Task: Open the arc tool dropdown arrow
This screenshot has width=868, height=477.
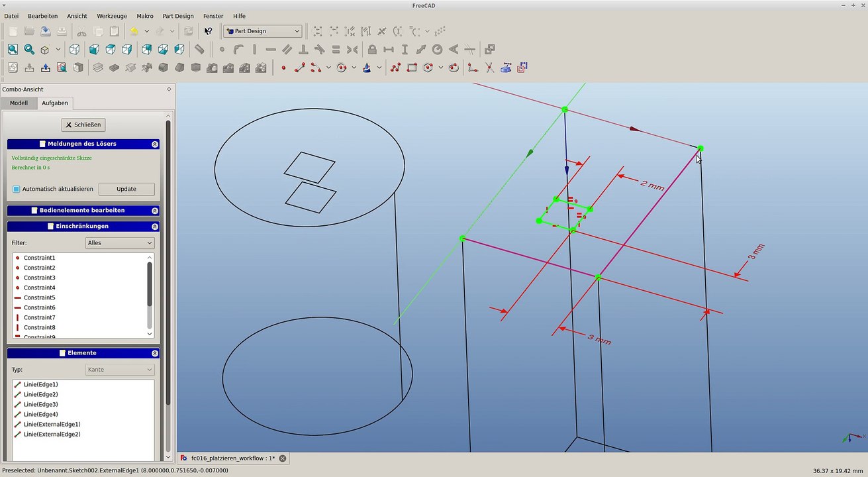Action: (328, 68)
